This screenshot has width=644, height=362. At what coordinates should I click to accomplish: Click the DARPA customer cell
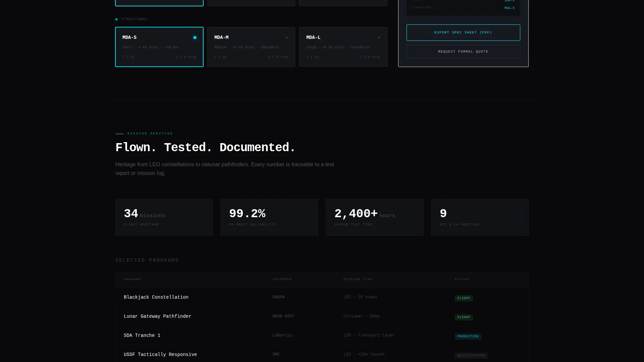pyautogui.click(x=278, y=297)
